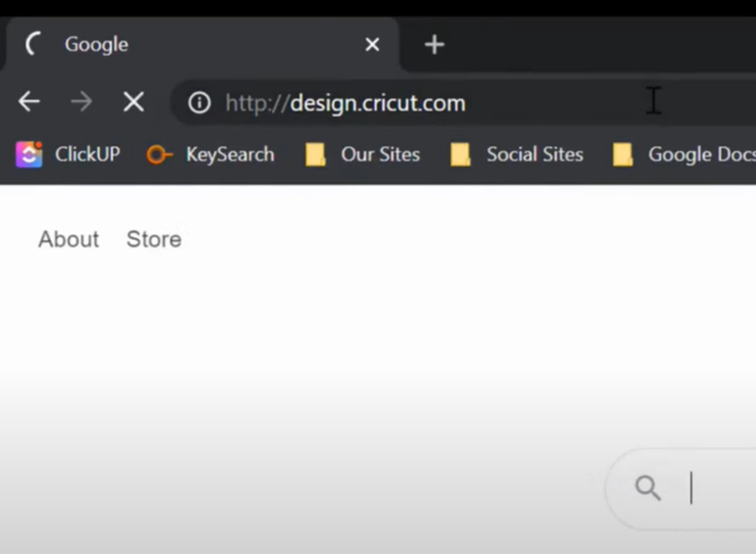The width and height of the screenshot is (756, 554).
Task: Click the forward navigation arrow
Action: pyautogui.click(x=81, y=102)
